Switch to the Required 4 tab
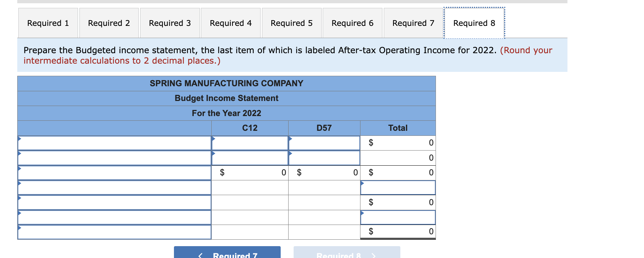 pos(230,23)
